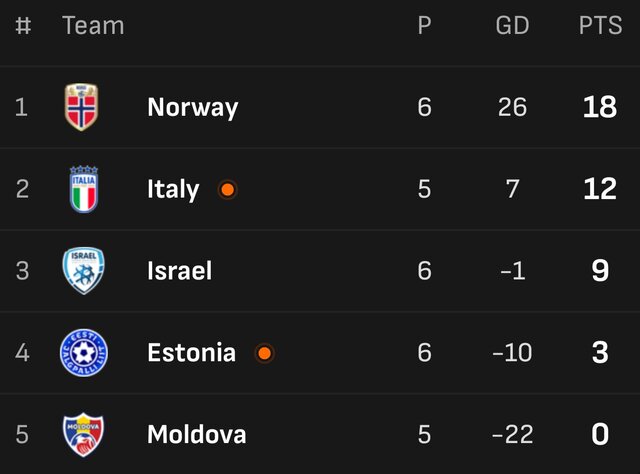This screenshot has height=474, width=640.
Task: Click the PTS column header
Action: [x=600, y=26]
